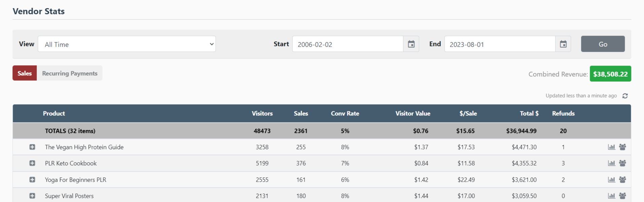
Task: Click the Vendor Stats heading
Action: pos(39,11)
